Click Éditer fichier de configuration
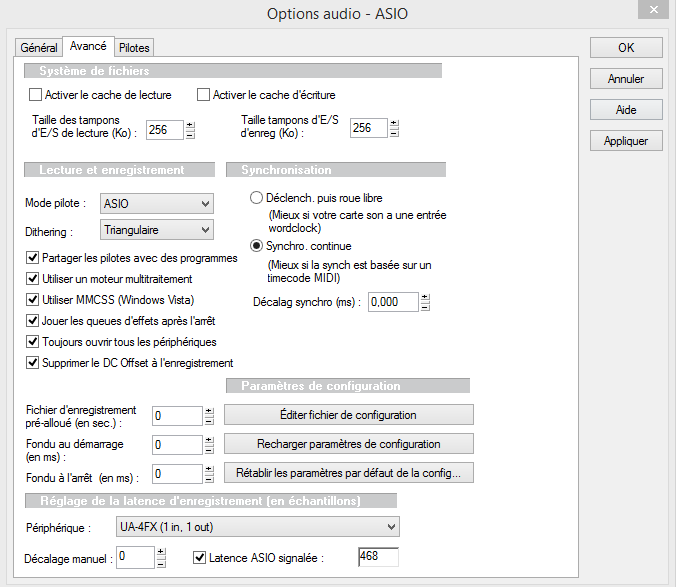The width and height of the screenshot is (676, 587). pos(348,415)
